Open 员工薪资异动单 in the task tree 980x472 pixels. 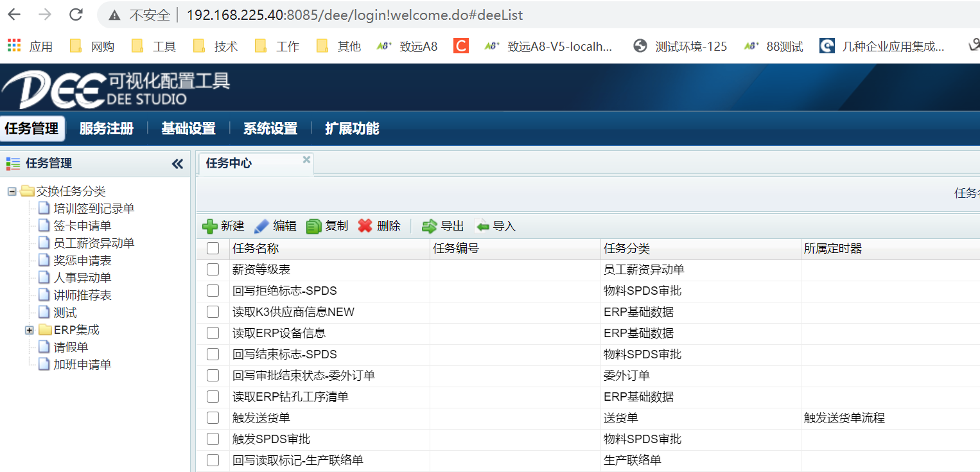tap(94, 243)
